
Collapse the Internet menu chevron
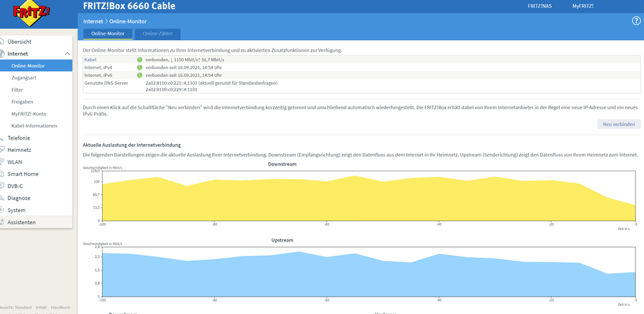68,54
